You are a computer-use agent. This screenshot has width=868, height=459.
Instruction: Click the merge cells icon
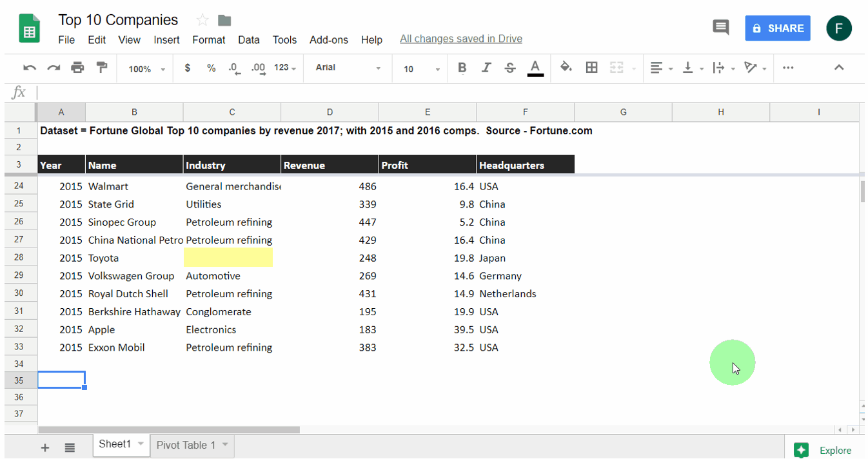point(616,67)
